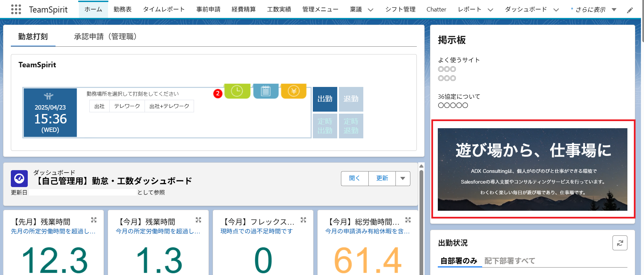The image size is (644, 275).
Task: Punch out with 退勤 button
Action: tap(351, 99)
